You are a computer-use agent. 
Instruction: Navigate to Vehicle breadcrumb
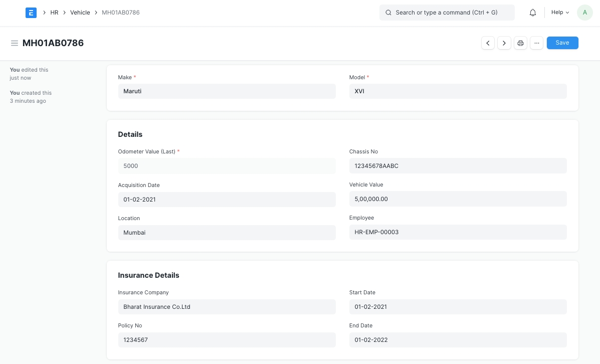click(80, 13)
